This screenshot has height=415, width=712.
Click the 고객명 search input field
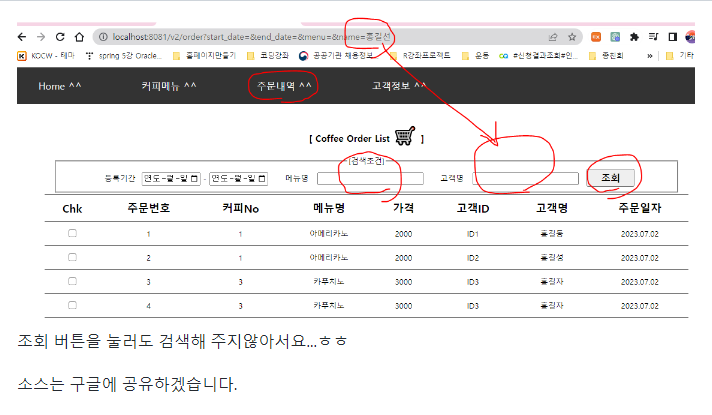point(525,178)
